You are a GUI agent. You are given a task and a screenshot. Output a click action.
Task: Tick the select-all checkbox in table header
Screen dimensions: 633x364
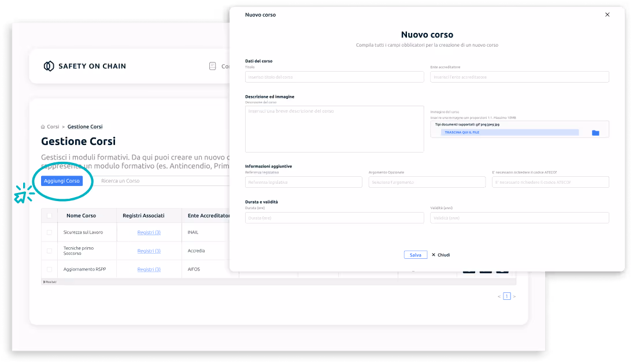[49, 216]
